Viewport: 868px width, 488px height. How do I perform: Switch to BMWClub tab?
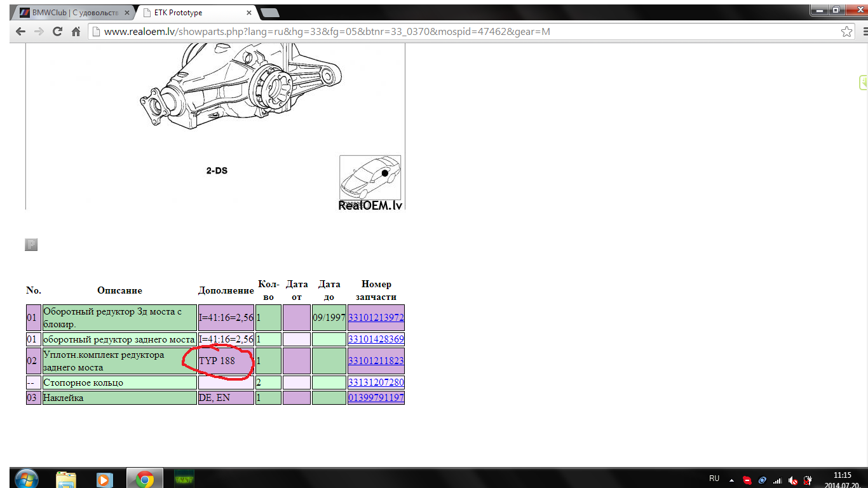click(74, 12)
